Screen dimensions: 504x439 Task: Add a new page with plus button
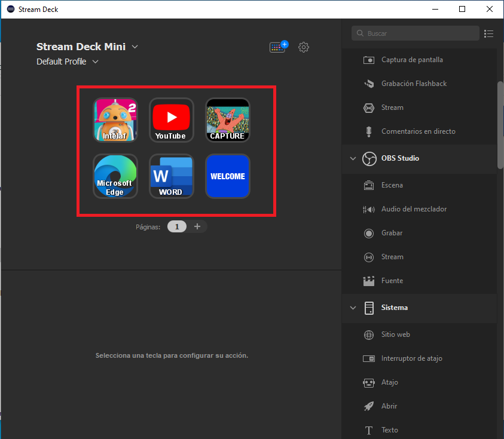[197, 226]
